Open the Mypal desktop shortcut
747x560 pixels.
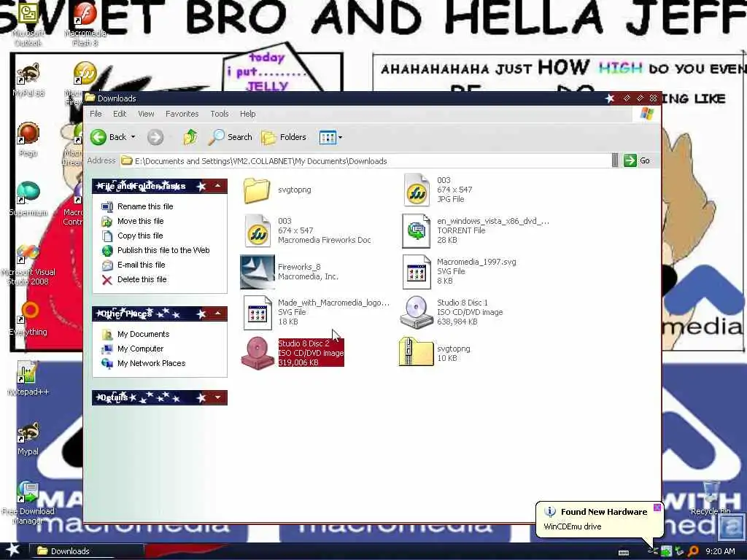[28, 438]
